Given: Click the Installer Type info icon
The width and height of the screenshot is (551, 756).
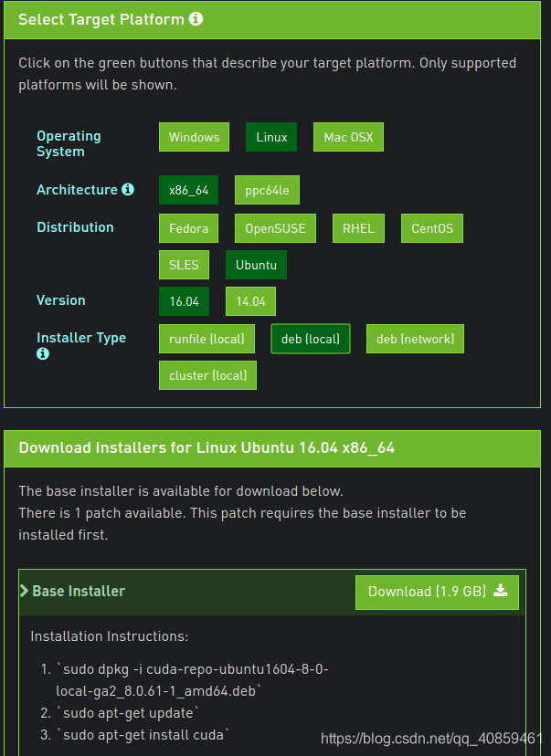Looking at the screenshot, I should pyautogui.click(x=42, y=354).
